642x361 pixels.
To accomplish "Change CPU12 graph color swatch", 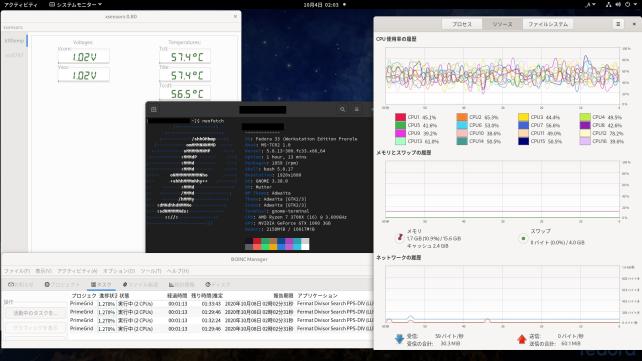I will [585, 133].
